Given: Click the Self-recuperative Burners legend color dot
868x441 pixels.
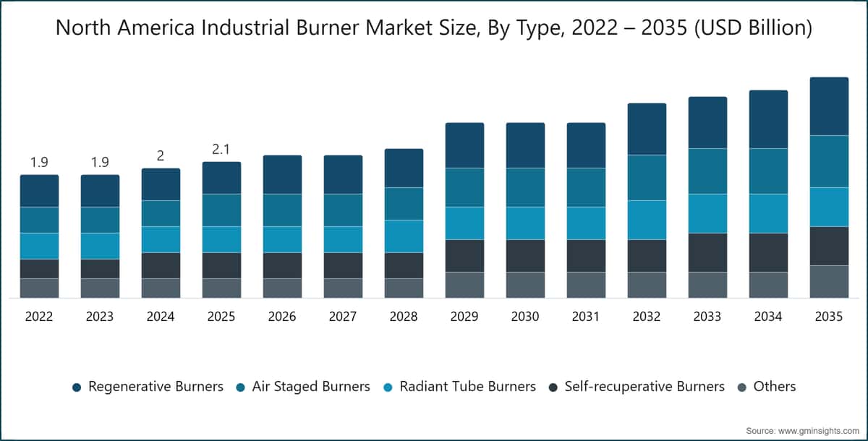Looking at the screenshot, I should pyautogui.click(x=553, y=388).
